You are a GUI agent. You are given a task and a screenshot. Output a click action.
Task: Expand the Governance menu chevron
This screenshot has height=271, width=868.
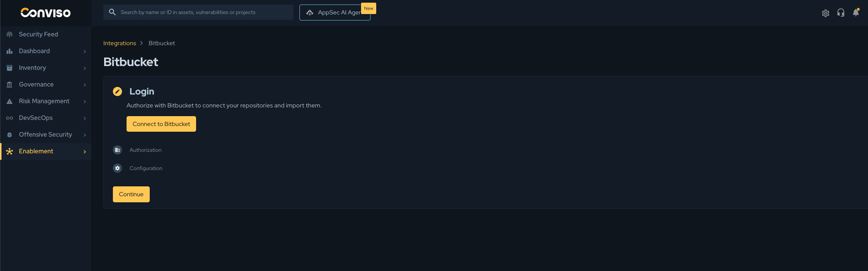point(85,85)
